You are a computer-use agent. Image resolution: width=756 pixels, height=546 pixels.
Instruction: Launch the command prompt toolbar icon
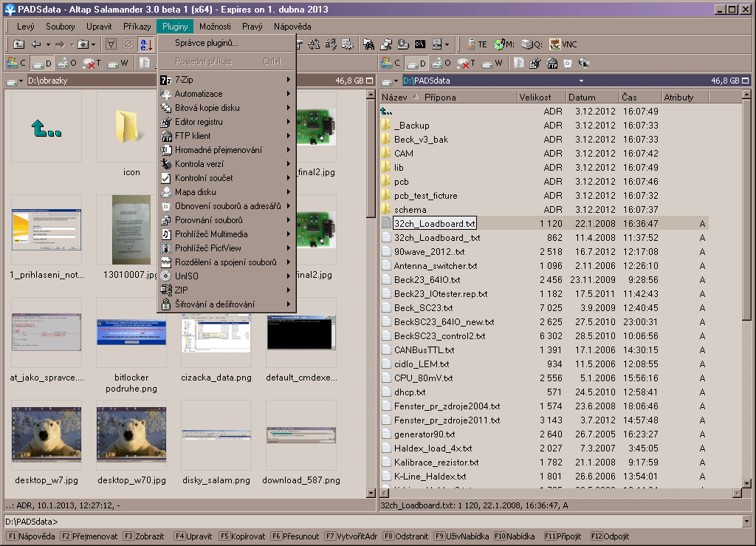421,44
